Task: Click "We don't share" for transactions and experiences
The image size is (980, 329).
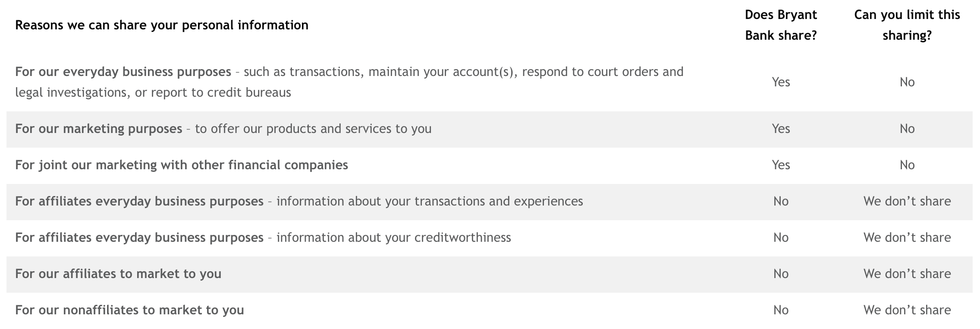Action: click(x=907, y=201)
